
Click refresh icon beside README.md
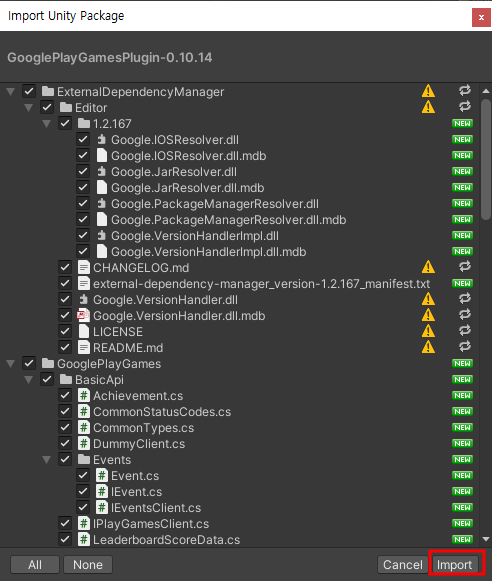click(x=465, y=346)
